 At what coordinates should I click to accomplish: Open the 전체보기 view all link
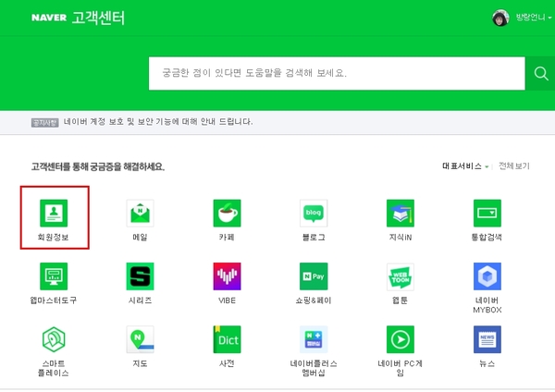(514, 165)
